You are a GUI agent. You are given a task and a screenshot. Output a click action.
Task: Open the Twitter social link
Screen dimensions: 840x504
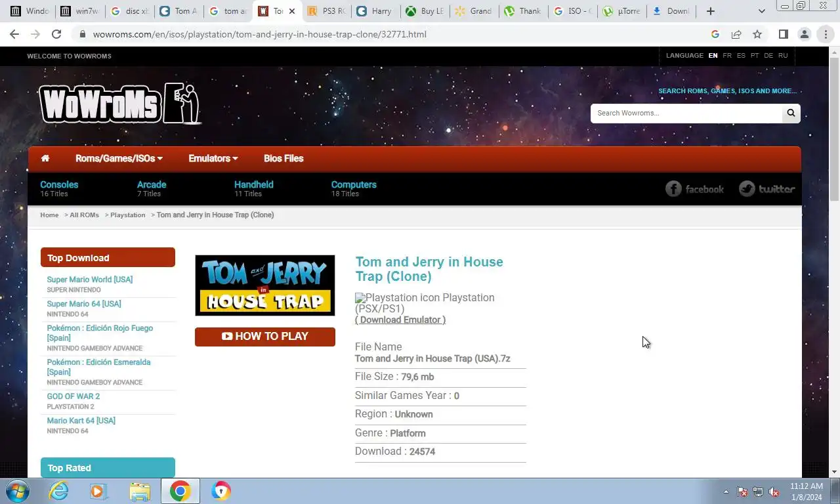pyautogui.click(x=766, y=189)
